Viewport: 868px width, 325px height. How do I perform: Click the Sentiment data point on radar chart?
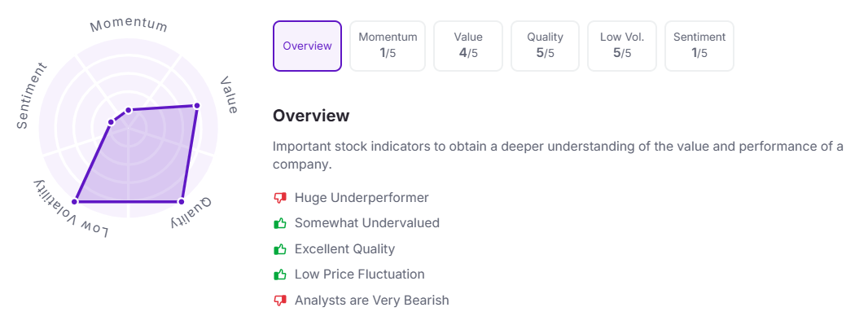pyautogui.click(x=111, y=122)
